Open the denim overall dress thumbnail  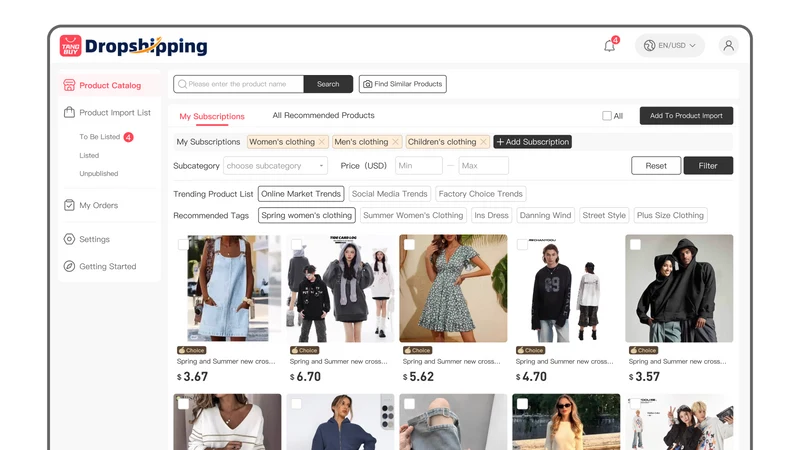(x=227, y=288)
